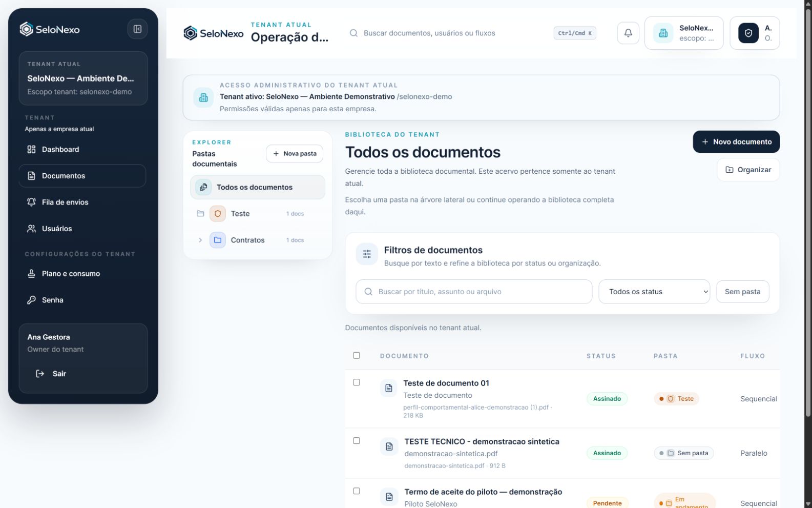Click the SeloNexo logo in the dark sidebar

point(50,29)
